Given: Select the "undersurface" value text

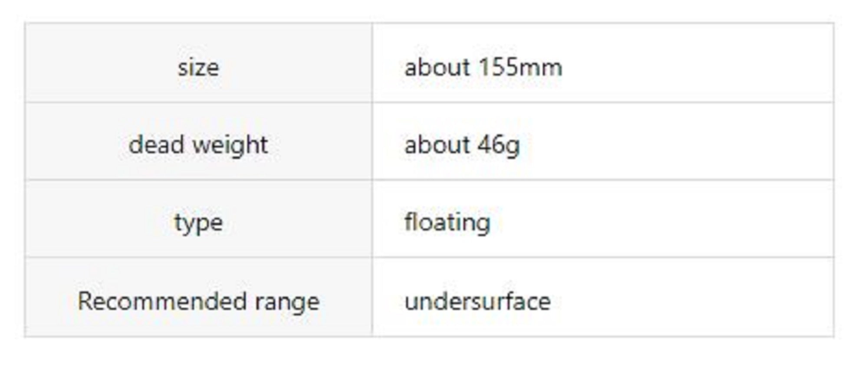Looking at the screenshot, I should [477, 301].
